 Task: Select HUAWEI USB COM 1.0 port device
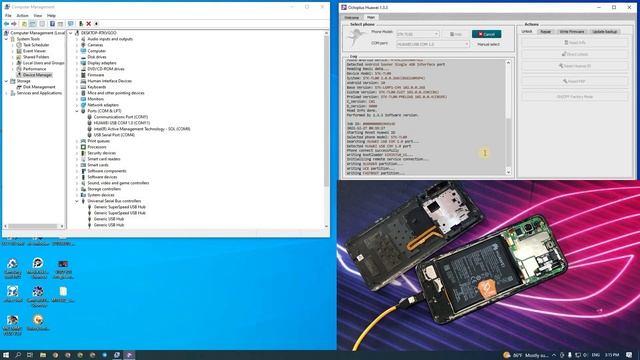point(122,123)
